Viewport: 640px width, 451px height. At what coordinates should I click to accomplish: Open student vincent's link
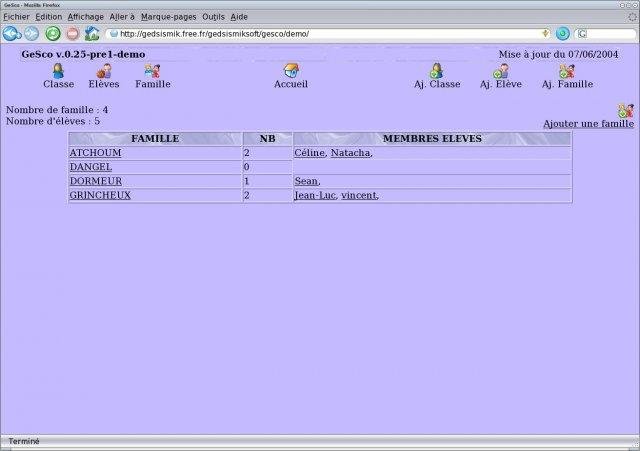pos(359,195)
